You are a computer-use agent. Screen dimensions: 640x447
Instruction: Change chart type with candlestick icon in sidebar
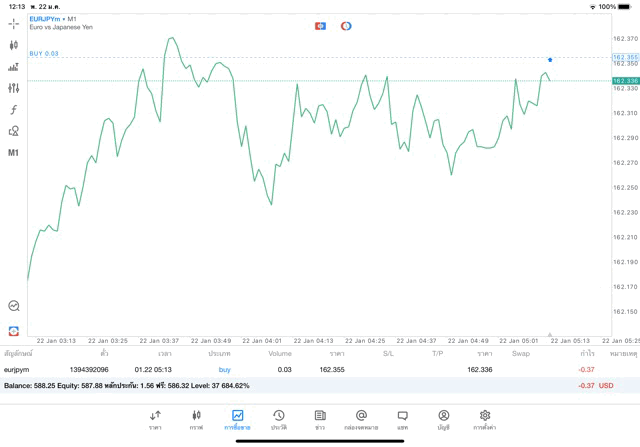13,45
